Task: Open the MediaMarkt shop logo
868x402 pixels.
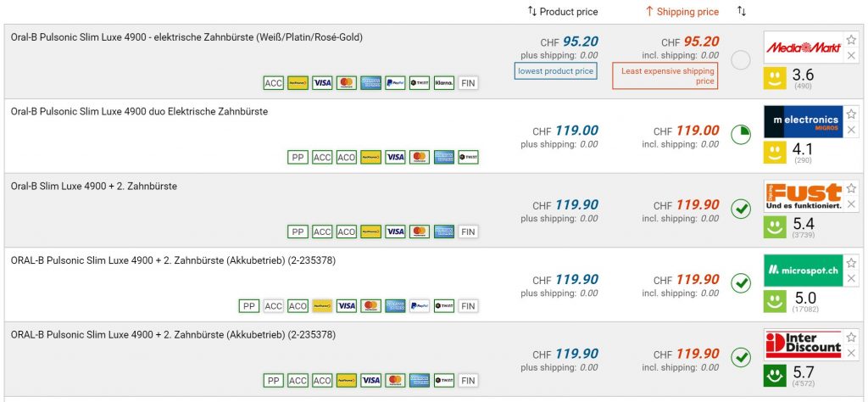Action: coord(803,47)
